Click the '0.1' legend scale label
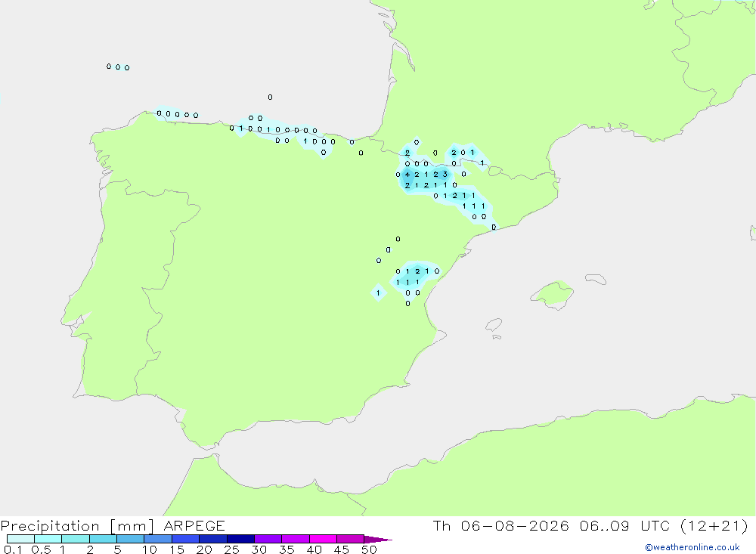 click(x=13, y=549)
